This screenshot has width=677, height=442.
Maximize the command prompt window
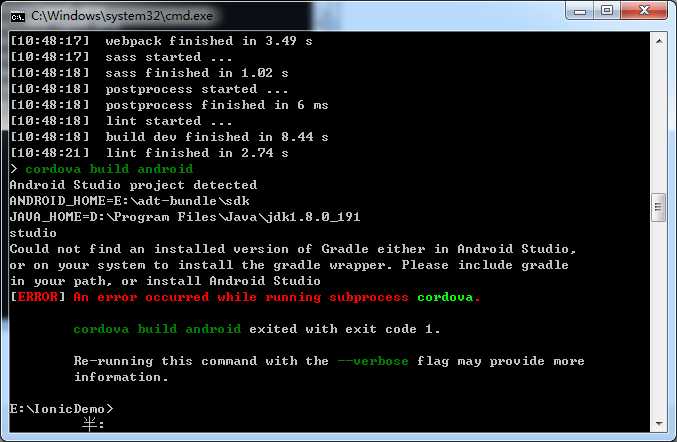607,10
